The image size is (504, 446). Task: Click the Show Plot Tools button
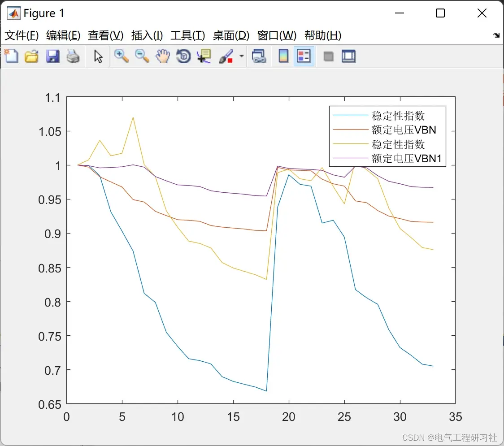[x=348, y=56]
